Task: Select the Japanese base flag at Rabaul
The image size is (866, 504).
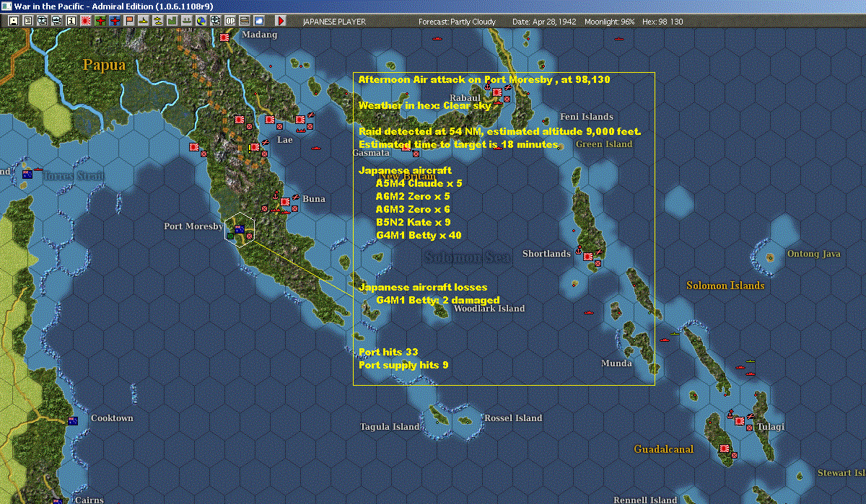Action: tap(497, 92)
